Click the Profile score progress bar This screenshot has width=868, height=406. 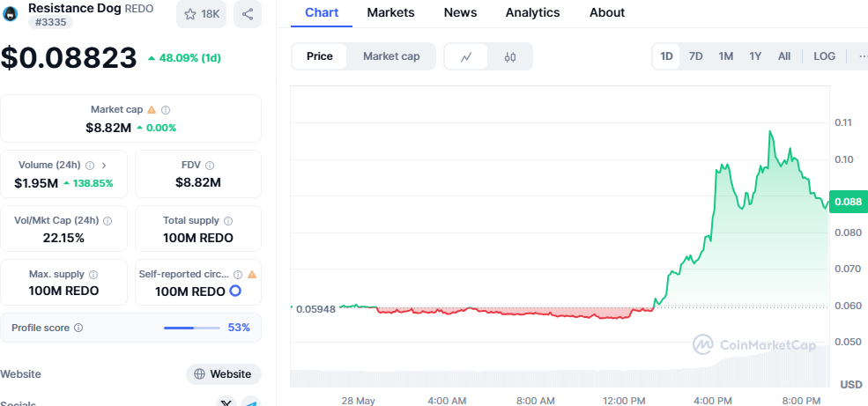(192, 328)
